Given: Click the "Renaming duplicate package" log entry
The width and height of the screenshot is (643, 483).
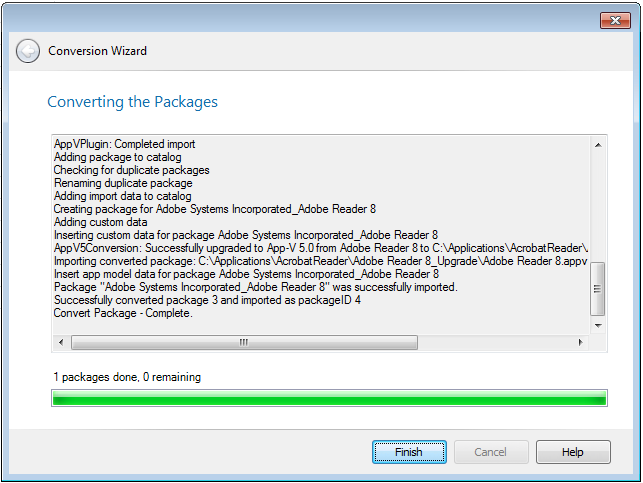Looking at the screenshot, I should pos(123,183).
